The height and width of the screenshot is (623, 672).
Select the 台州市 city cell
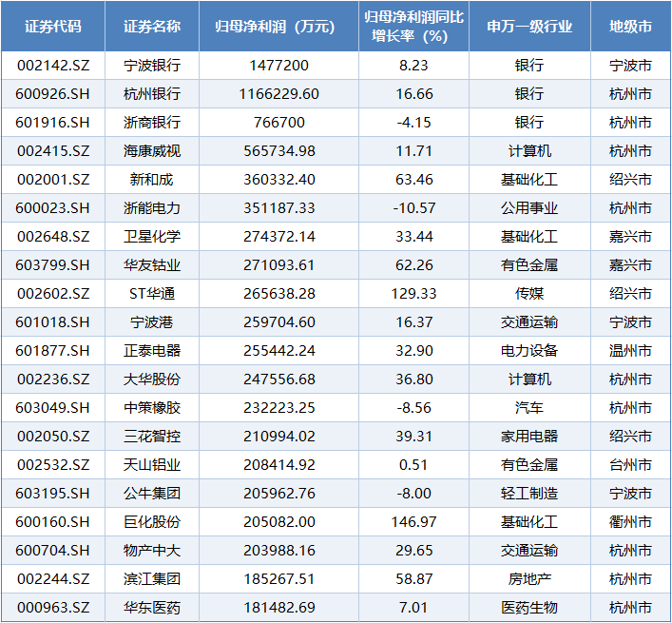click(x=630, y=465)
